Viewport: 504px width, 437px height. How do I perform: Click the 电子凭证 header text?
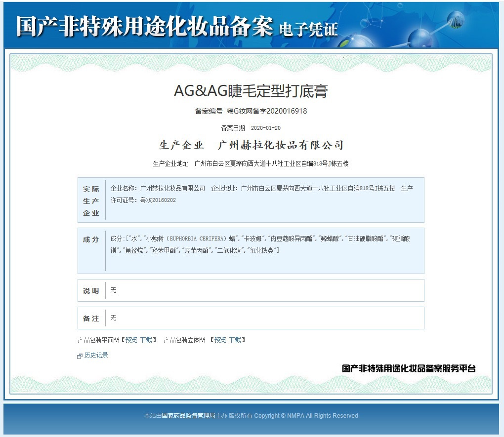click(x=308, y=30)
